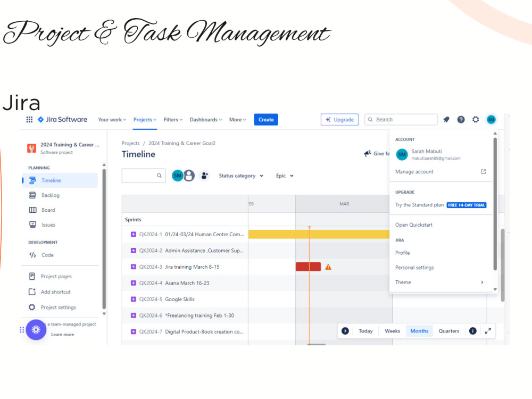Select Timeline in the sidebar

[60, 180]
